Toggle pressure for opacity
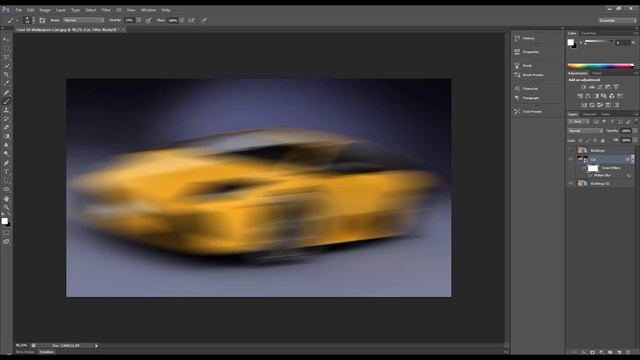This screenshot has height=360, width=640. (149, 20)
